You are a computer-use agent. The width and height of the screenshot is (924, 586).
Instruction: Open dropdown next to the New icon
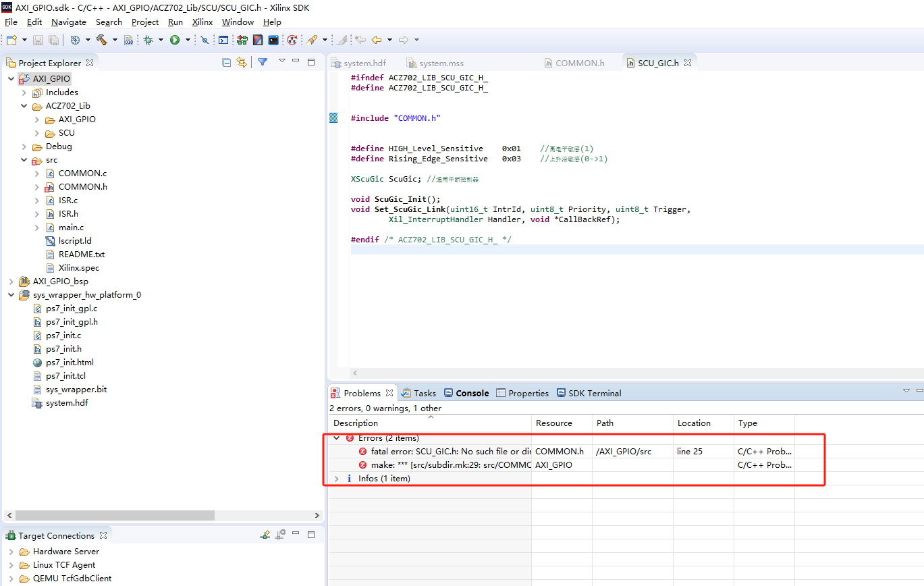[24, 41]
